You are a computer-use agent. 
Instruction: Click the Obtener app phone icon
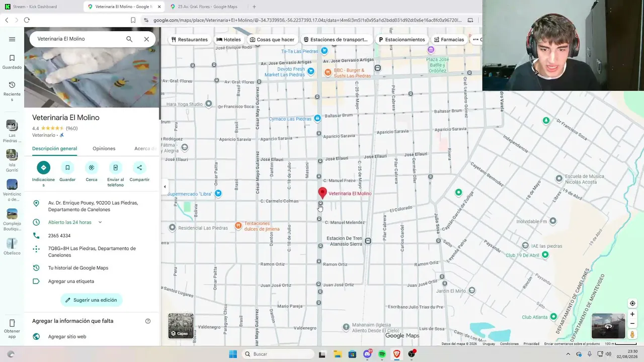tap(12, 323)
